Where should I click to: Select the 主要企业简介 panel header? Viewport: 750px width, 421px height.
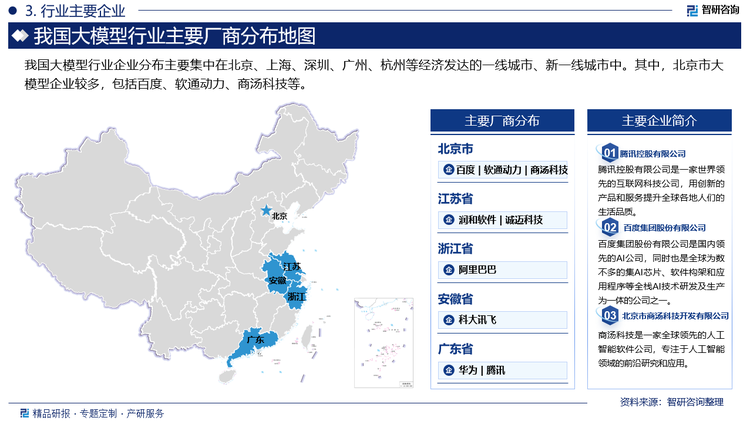(659, 121)
